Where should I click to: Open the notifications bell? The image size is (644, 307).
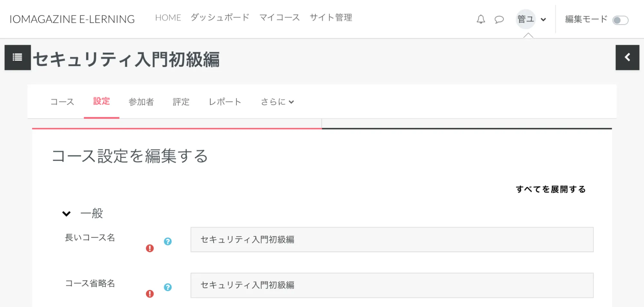(481, 20)
